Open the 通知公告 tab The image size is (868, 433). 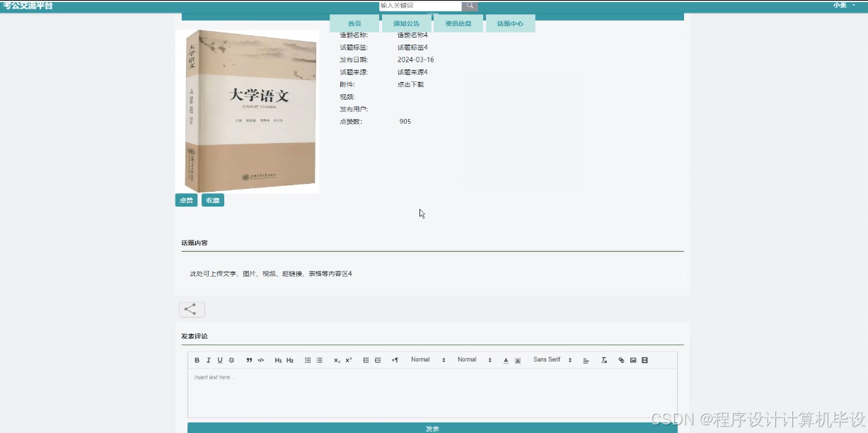(x=407, y=23)
